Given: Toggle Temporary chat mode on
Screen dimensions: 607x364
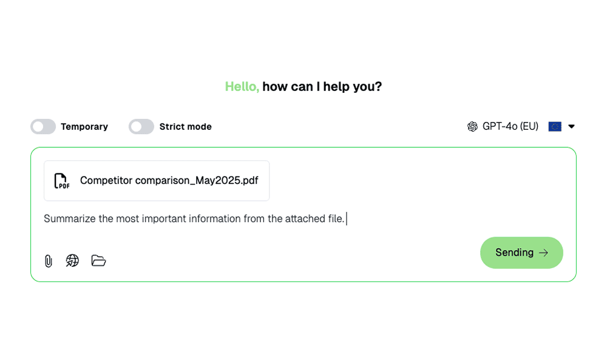Looking at the screenshot, I should [x=43, y=126].
